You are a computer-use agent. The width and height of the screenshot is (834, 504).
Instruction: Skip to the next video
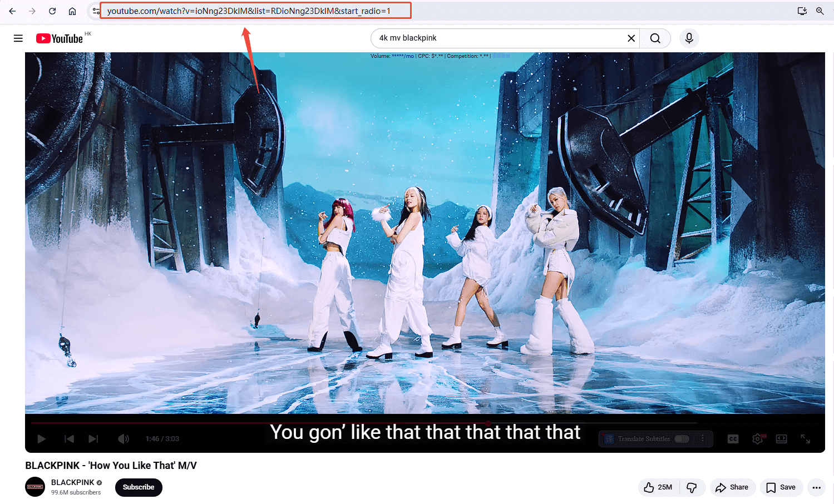(x=93, y=439)
